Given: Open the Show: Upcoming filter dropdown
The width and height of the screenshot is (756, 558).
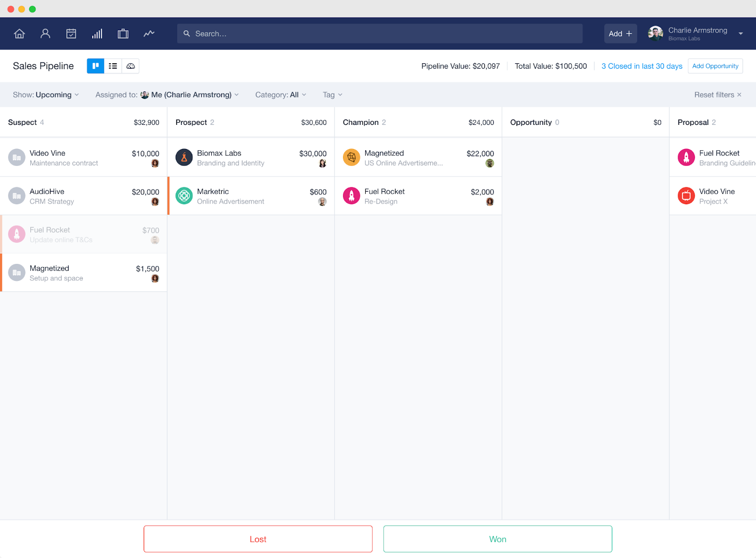Looking at the screenshot, I should (46, 95).
